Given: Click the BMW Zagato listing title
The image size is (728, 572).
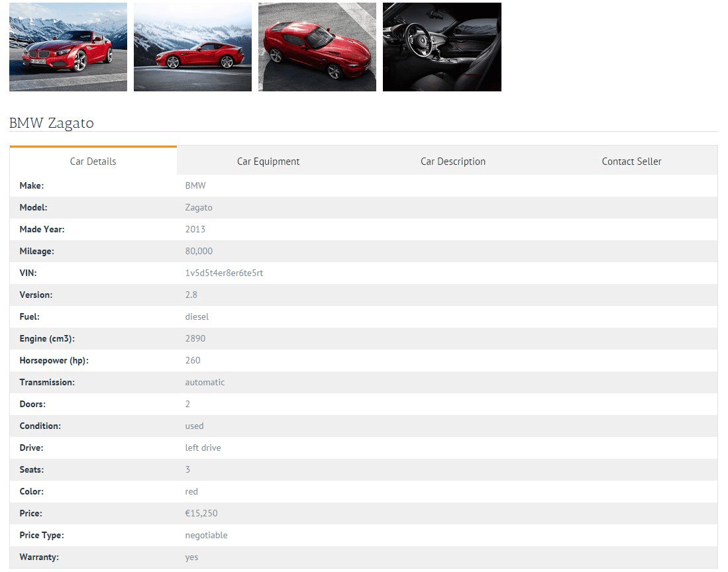Looking at the screenshot, I should pyautogui.click(x=51, y=123).
